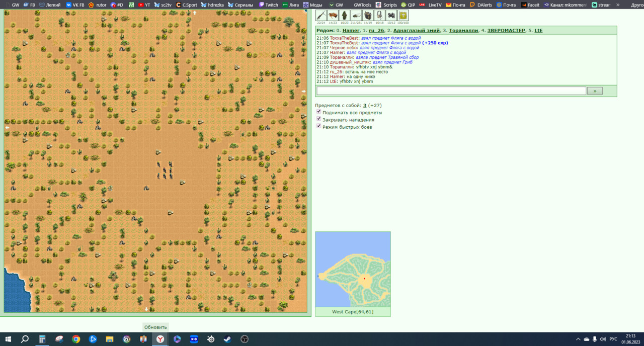
Task: Toggle 'Режим быстрых боев' checkbox
Action: pos(318,126)
